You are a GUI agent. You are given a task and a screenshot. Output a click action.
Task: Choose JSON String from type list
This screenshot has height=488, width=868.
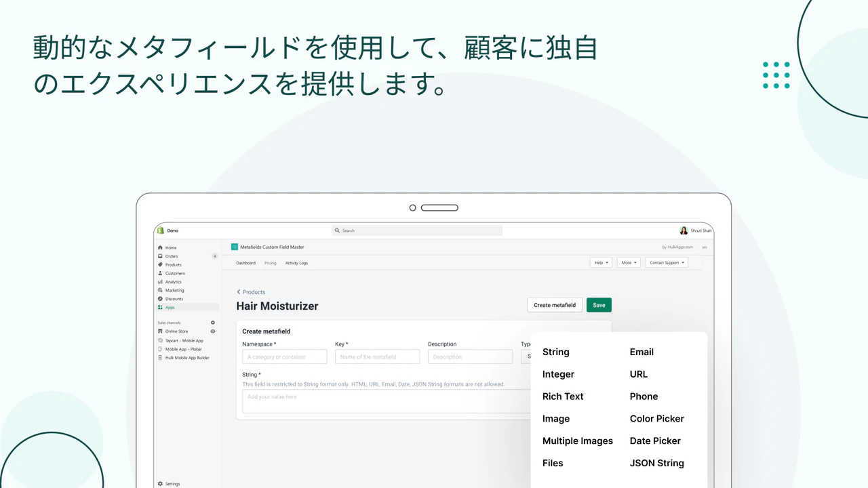point(657,464)
